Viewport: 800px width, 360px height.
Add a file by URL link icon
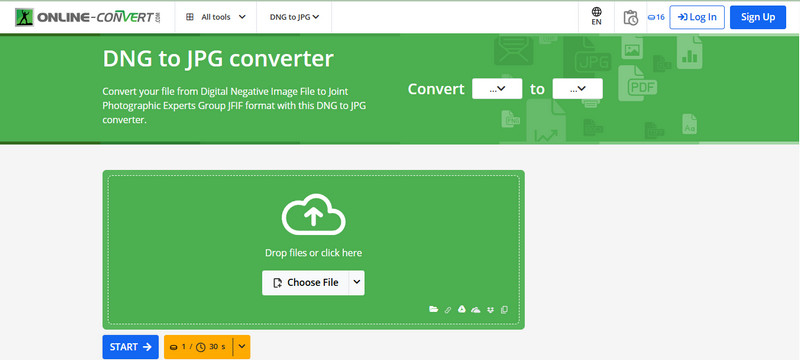click(448, 310)
